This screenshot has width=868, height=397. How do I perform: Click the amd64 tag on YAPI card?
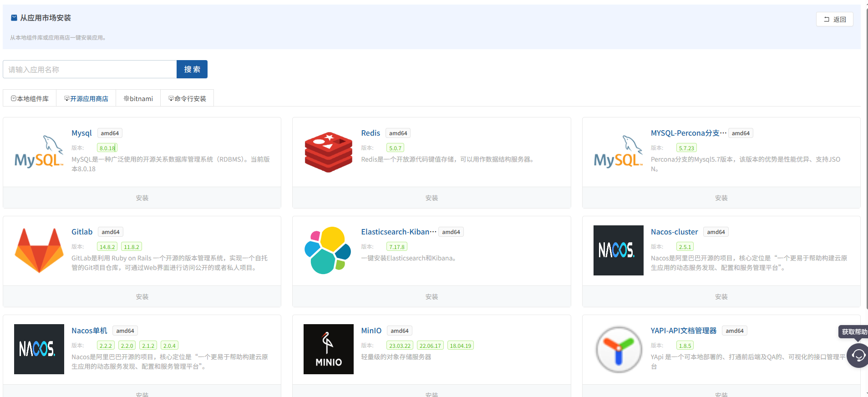point(735,331)
